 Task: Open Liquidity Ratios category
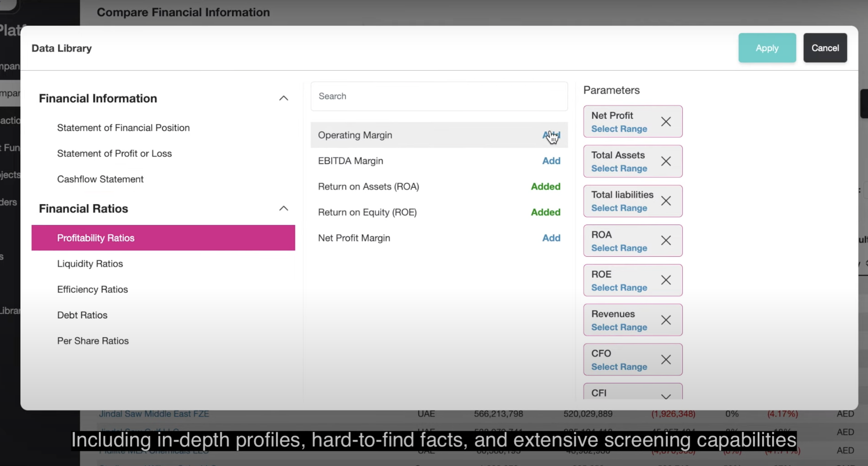[90, 264]
